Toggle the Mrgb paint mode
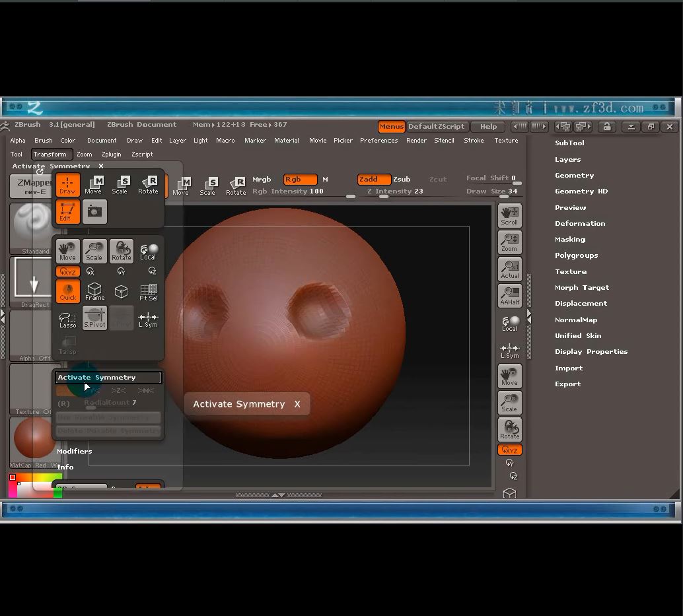Image resolution: width=683 pixels, height=616 pixels. point(262,180)
